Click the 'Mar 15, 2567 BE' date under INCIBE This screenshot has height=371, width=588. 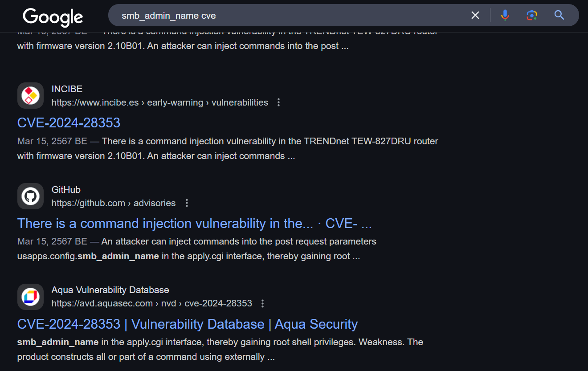(52, 142)
